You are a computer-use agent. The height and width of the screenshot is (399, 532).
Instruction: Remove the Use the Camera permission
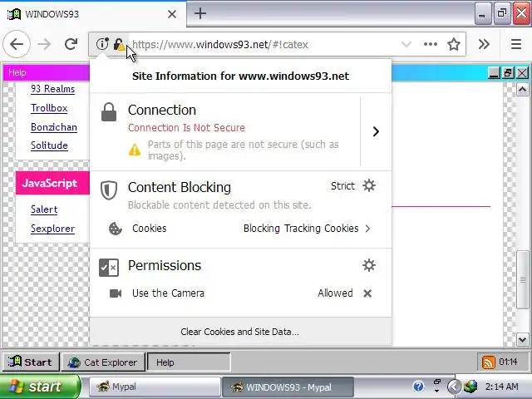pyautogui.click(x=367, y=293)
